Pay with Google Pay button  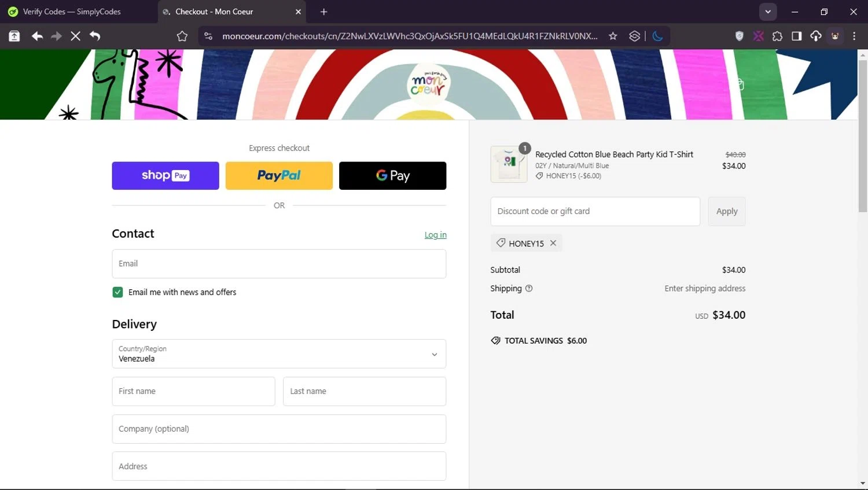coord(392,175)
